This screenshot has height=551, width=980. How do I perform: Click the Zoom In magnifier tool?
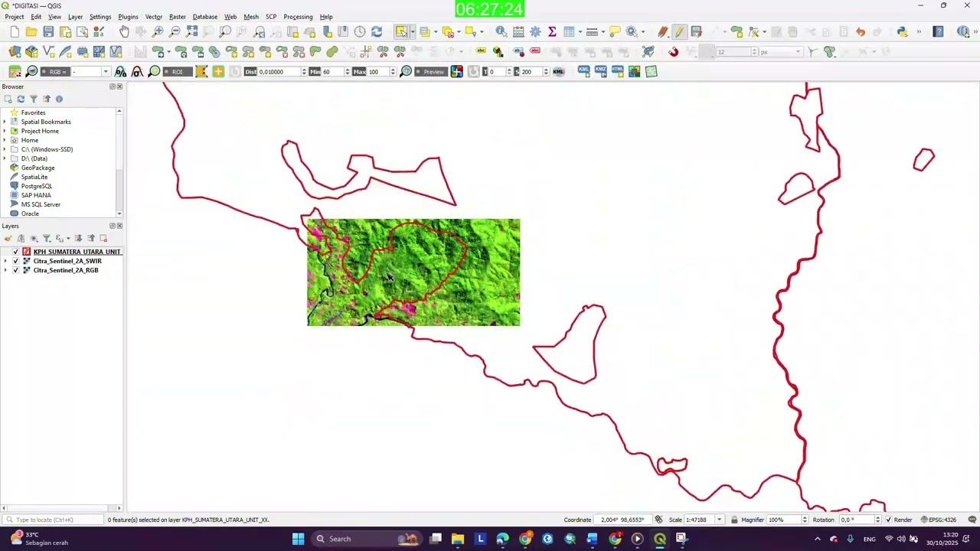158,31
